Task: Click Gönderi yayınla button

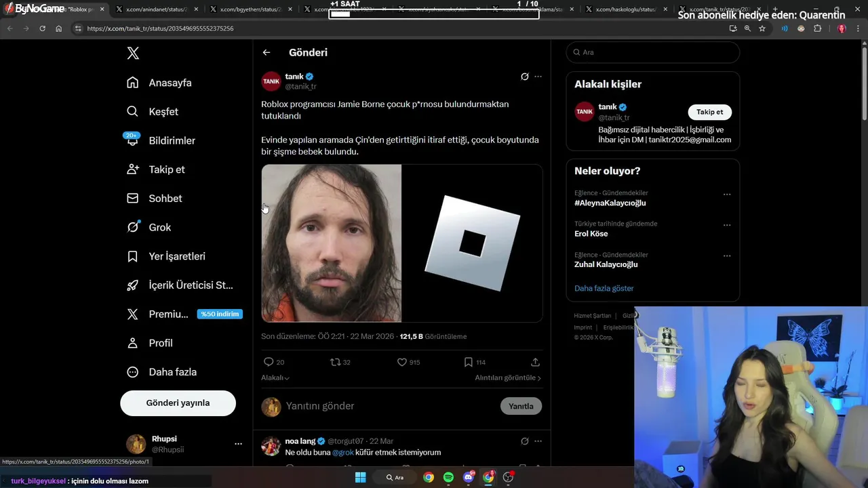Action: 178,403
